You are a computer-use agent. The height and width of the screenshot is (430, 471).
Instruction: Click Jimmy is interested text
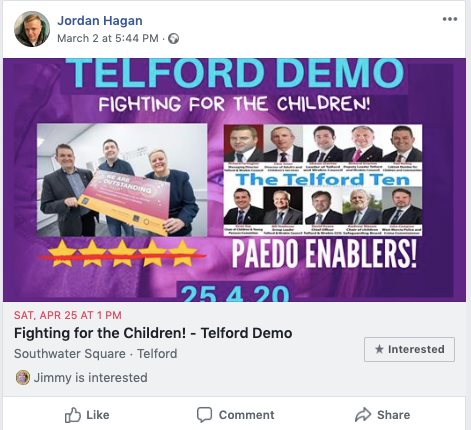click(90, 378)
